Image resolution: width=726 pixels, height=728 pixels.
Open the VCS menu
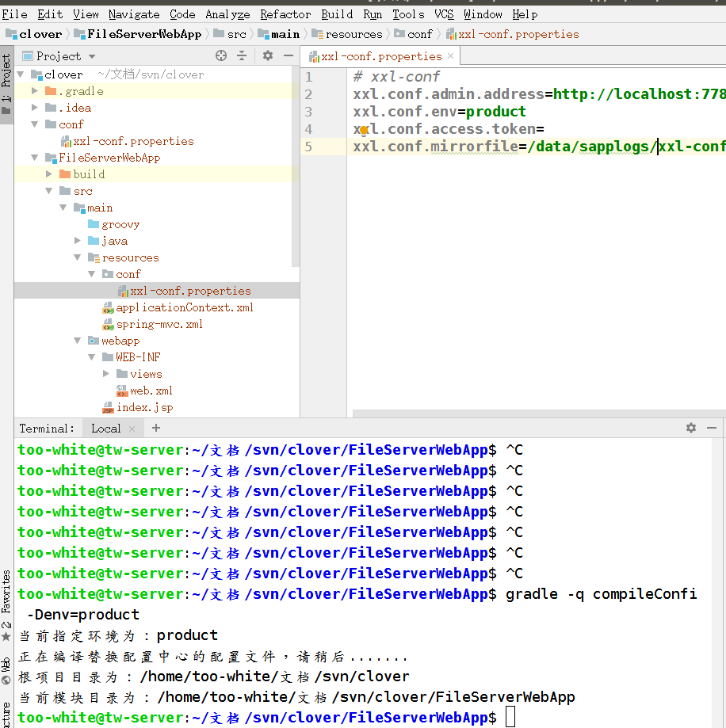coord(444,14)
